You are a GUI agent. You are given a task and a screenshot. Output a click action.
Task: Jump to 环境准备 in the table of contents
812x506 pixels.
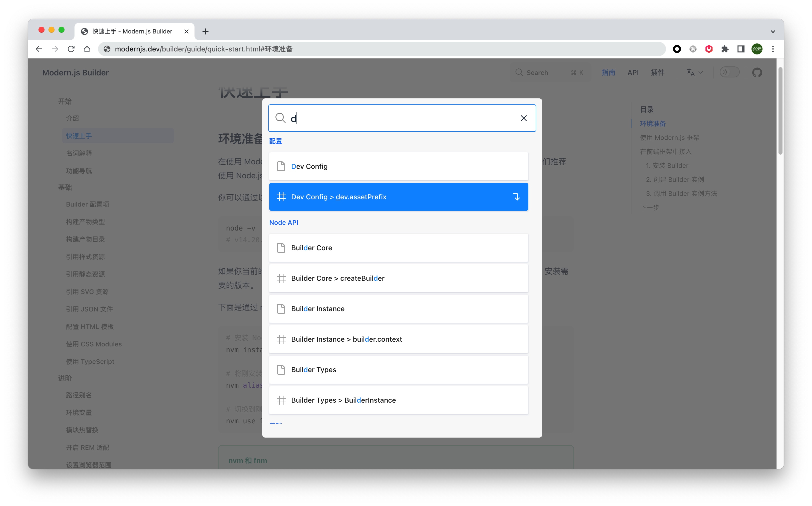(x=652, y=123)
